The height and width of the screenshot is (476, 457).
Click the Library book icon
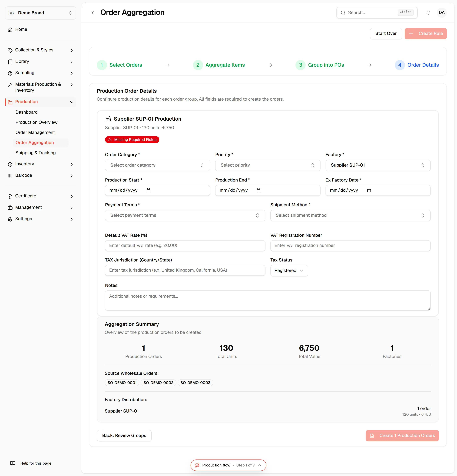point(10,62)
